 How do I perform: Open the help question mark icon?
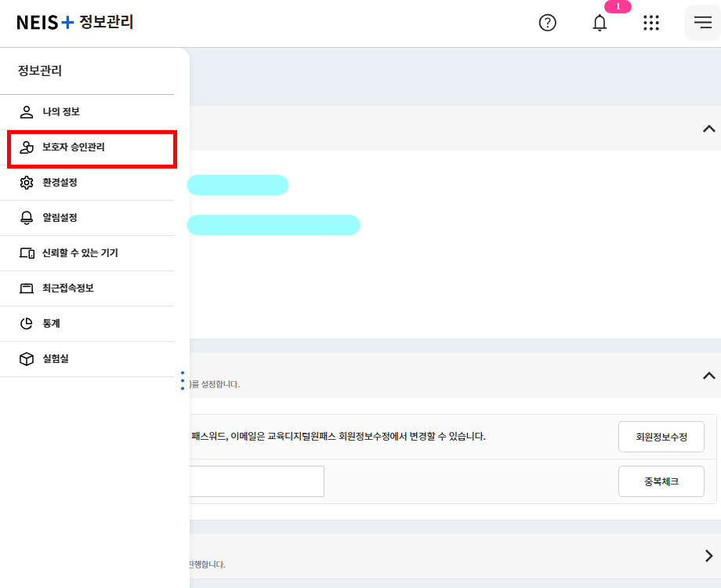[547, 23]
